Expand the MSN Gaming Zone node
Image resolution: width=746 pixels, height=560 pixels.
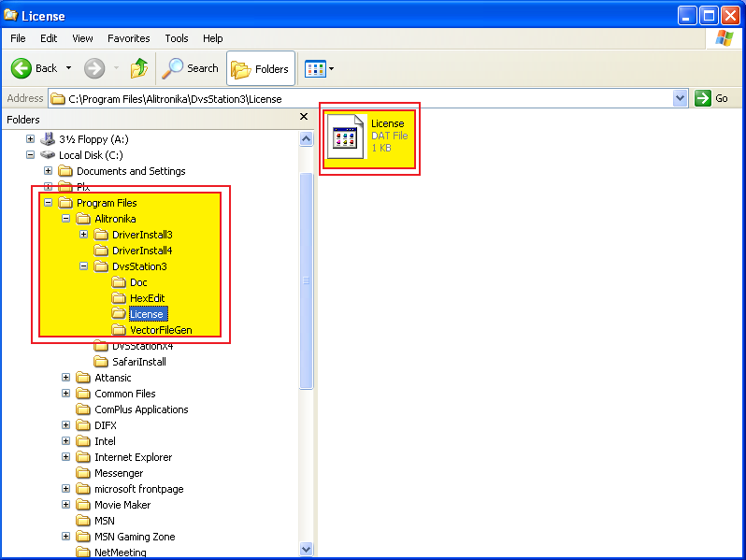66,537
